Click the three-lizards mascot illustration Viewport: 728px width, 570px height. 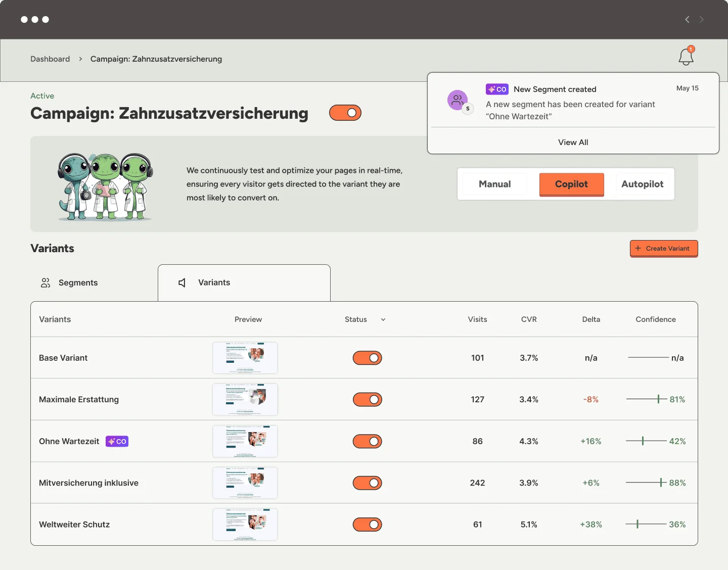(105, 186)
